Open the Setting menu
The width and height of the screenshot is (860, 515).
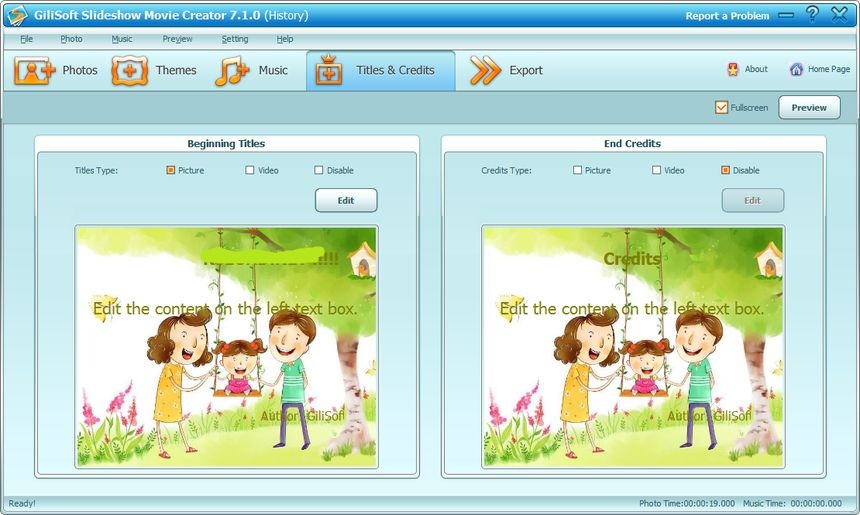click(235, 39)
